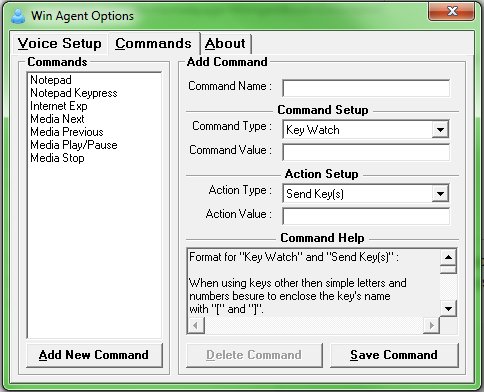Click the Save Command button
The height and width of the screenshot is (392, 484).
coord(394,355)
